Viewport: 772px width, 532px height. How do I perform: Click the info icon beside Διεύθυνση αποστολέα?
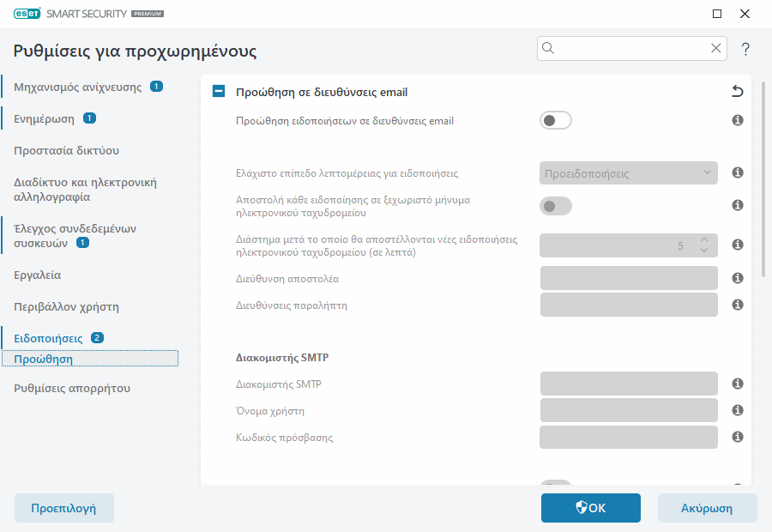point(737,277)
